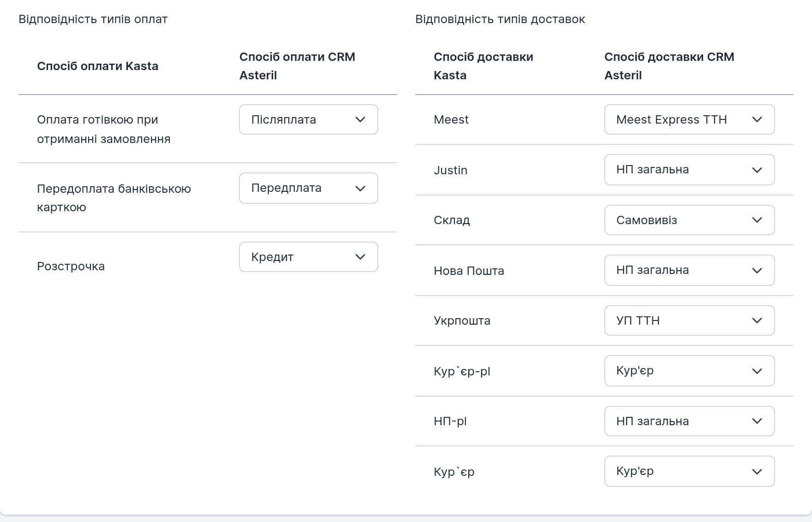Screen dimensions: 812x522
Task: Expand the УП ТТН delivery dropdown
Action: click(689, 320)
